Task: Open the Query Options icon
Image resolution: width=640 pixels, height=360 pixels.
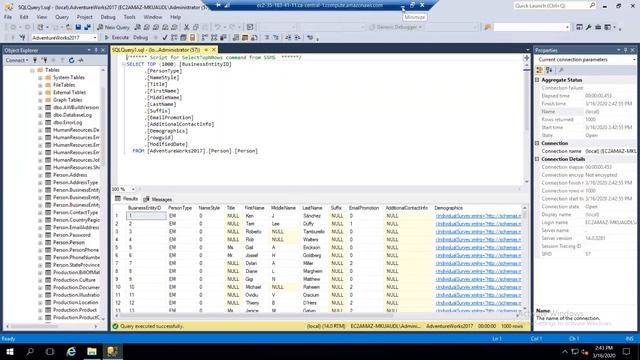Action: tap(183, 38)
